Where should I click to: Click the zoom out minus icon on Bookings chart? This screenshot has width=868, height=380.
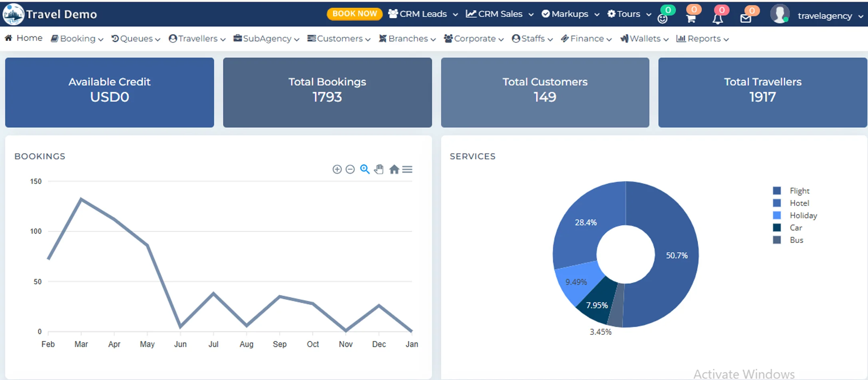(350, 170)
